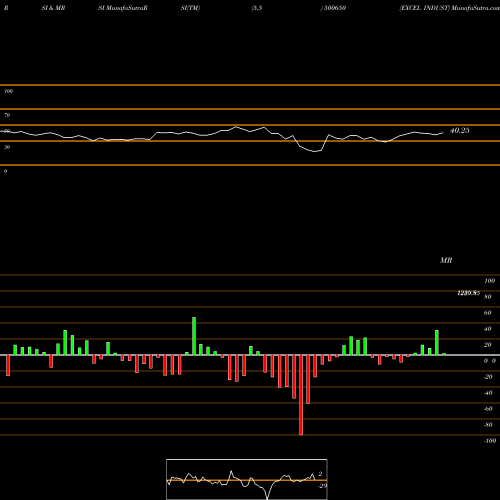Image resolution: width=500 pixels, height=500 pixels.
Task: Click the RSI axis label 0 at left
Action: (x=5, y=171)
